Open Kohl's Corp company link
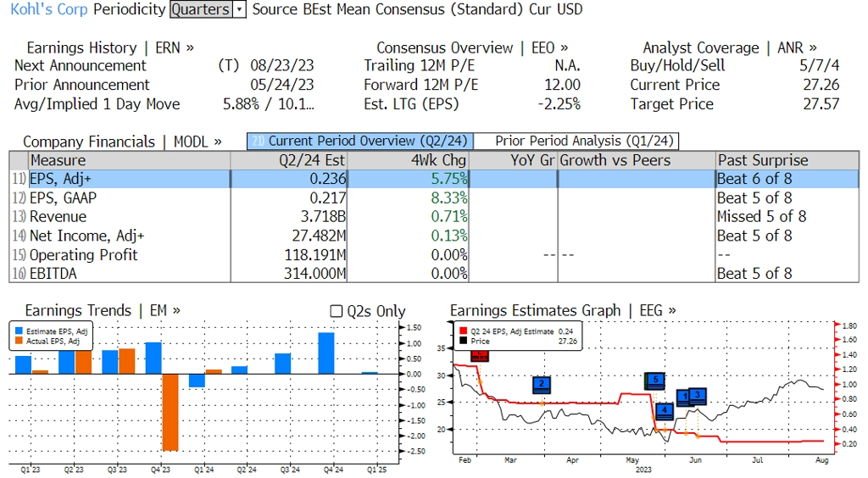Screen dimensions: 868x478 tap(48, 9)
